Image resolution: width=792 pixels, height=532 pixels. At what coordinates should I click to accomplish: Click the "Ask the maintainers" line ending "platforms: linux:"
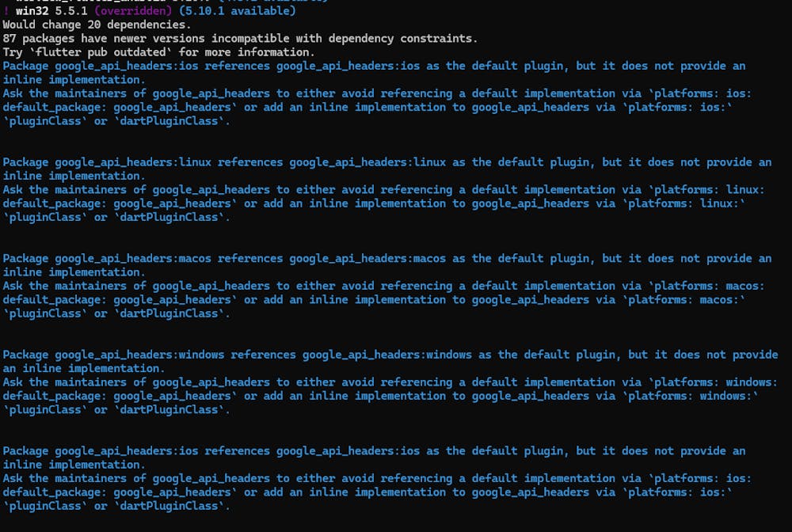point(384,190)
